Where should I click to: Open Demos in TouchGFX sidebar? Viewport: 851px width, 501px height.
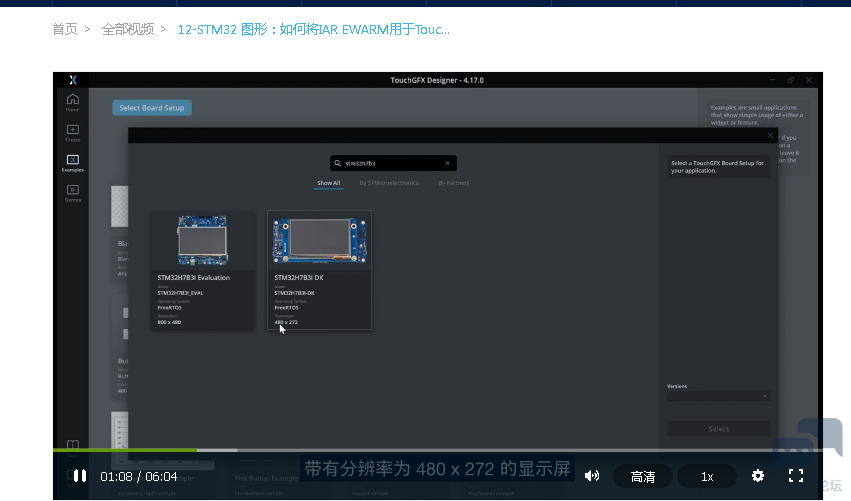73,193
